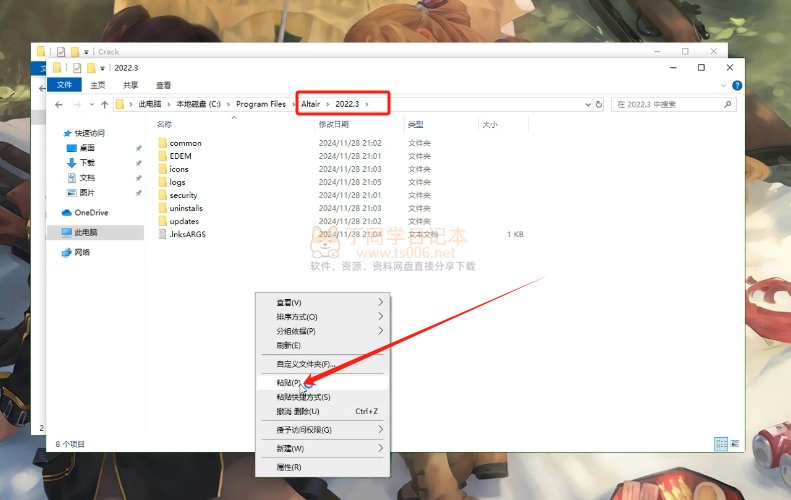The width and height of the screenshot is (791, 500).
Task: Sort by 类型 column header
Action: pos(416,124)
